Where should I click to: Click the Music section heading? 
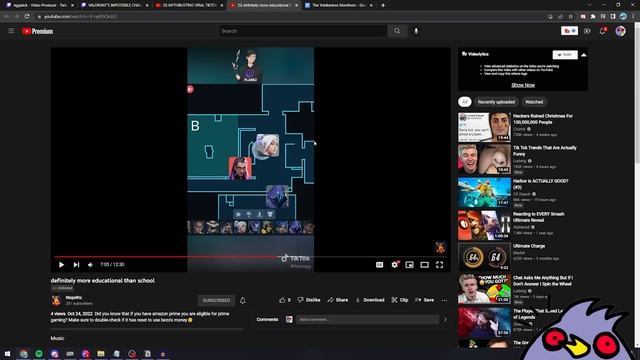(x=58, y=338)
